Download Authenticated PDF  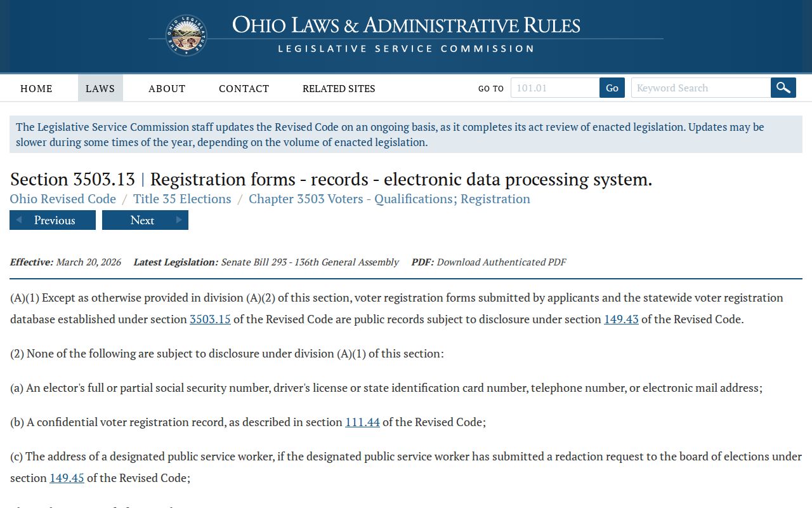coord(501,262)
